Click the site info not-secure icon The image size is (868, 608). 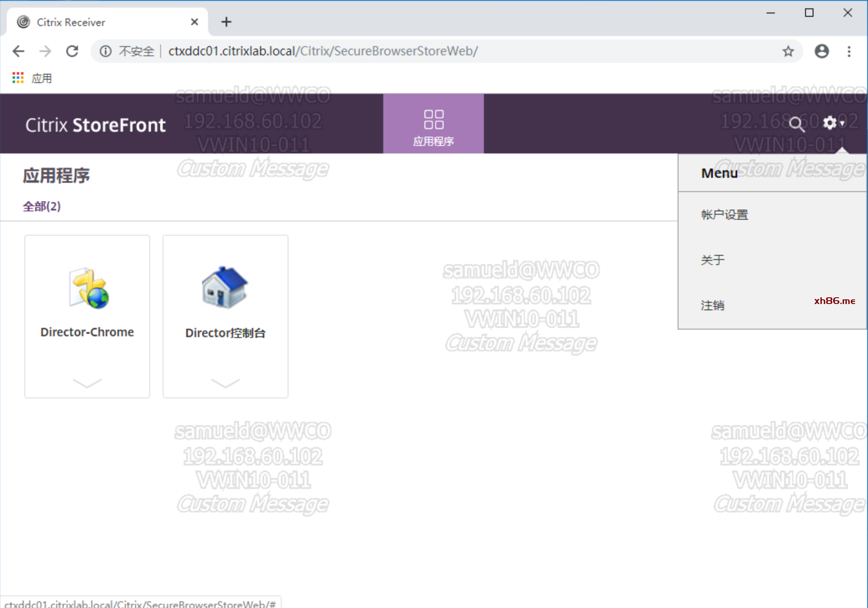(x=106, y=51)
